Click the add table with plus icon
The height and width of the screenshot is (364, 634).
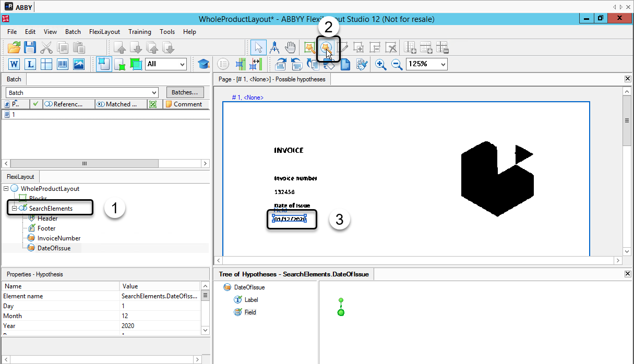pos(410,48)
